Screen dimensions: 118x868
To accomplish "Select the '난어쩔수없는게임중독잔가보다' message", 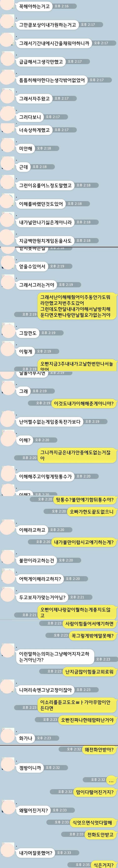I will (50, 422).
